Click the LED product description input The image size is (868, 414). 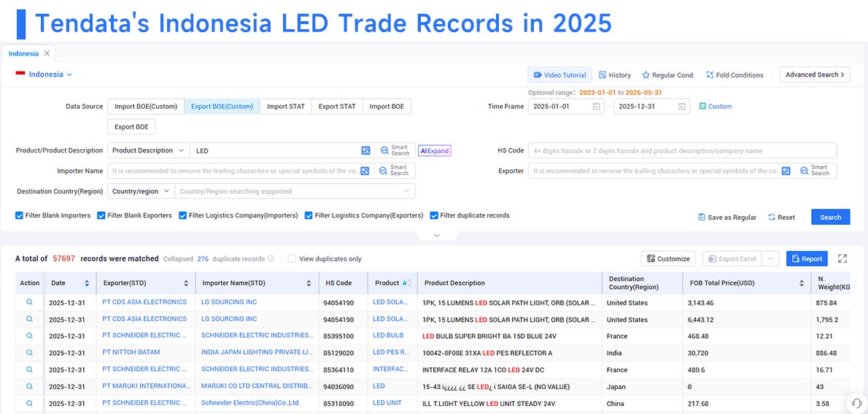[x=275, y=150]
